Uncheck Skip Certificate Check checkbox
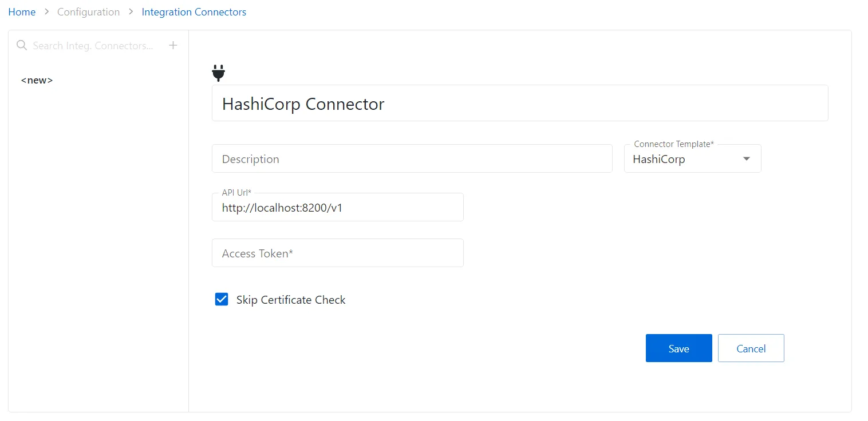 [x=222, y=299]
